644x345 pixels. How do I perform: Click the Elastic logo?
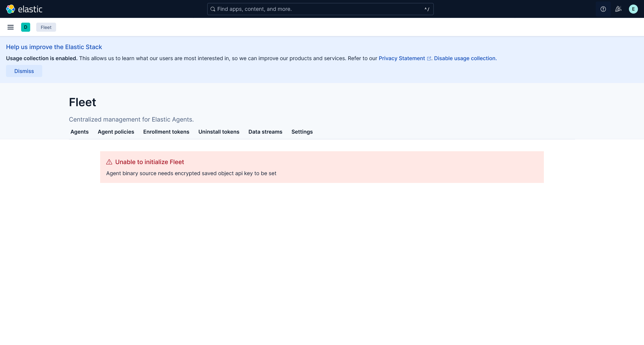pos(24,9)
